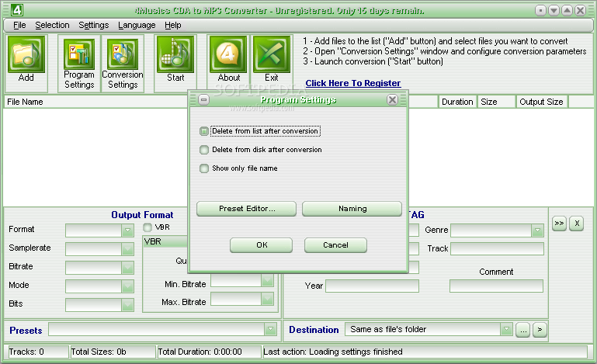Screen dimensions: 597x364
Task: Open the Language menu
Action: tap(137, 25)
